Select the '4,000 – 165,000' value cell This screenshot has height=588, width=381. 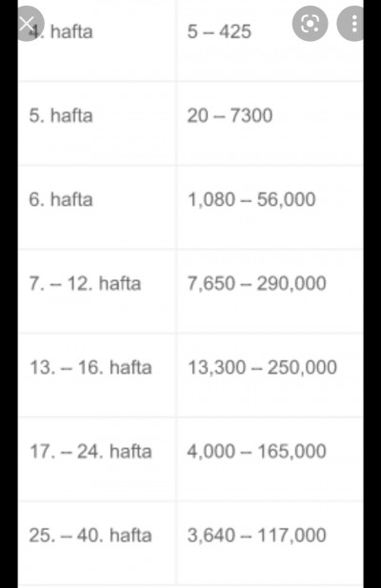256,452
